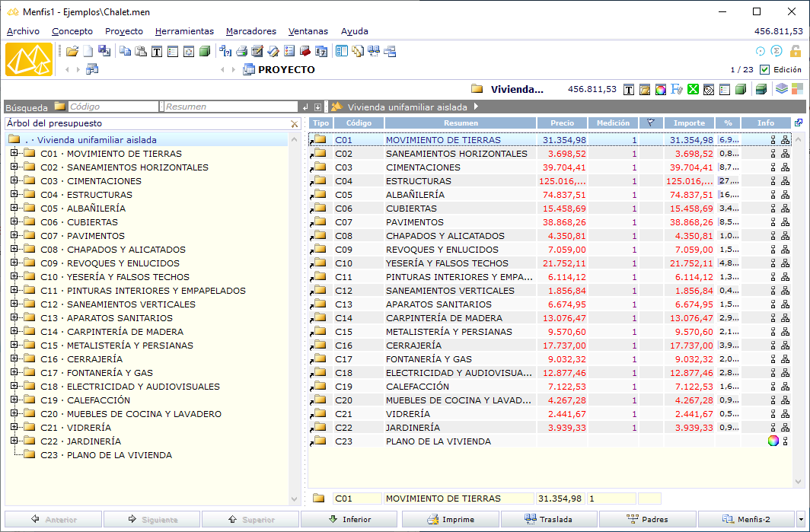
Task: Expand C19 CALEFACCIÓN tree node
Action: click(x=14, y=400)
